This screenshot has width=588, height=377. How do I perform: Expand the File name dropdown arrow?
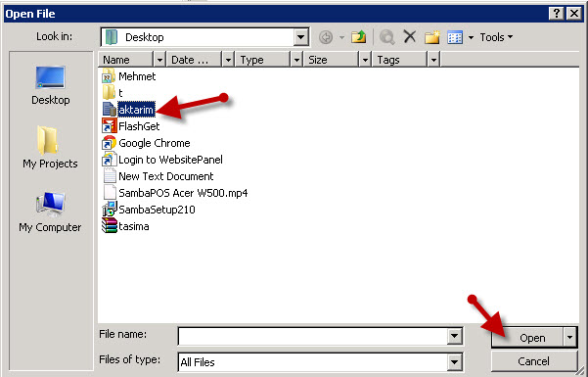point(455,336)
